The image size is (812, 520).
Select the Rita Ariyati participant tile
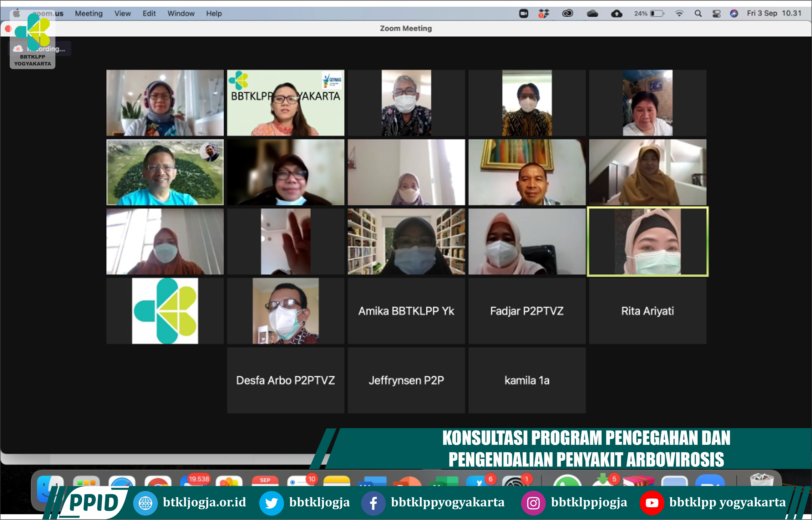(648, 311)
